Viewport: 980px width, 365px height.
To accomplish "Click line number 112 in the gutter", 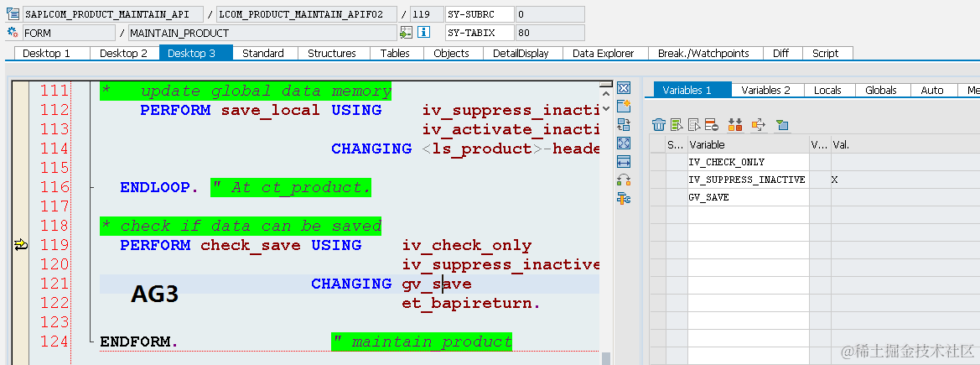I will click(x=54, y=110).
